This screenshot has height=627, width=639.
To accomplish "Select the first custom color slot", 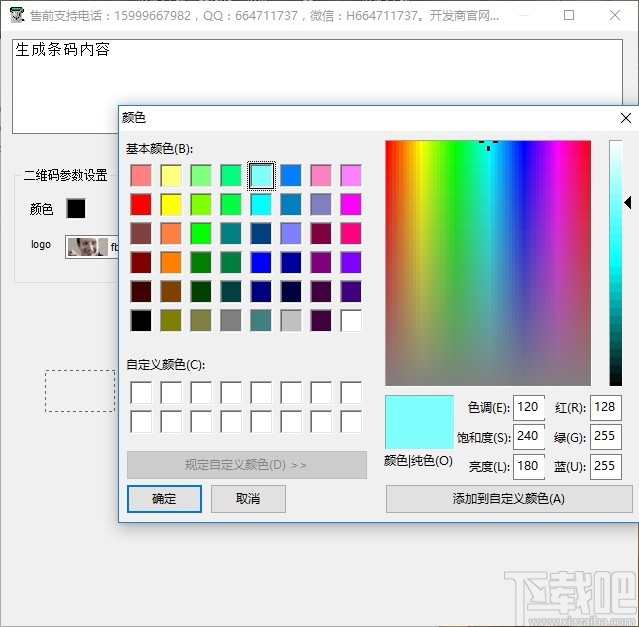I will click(141, 392).
